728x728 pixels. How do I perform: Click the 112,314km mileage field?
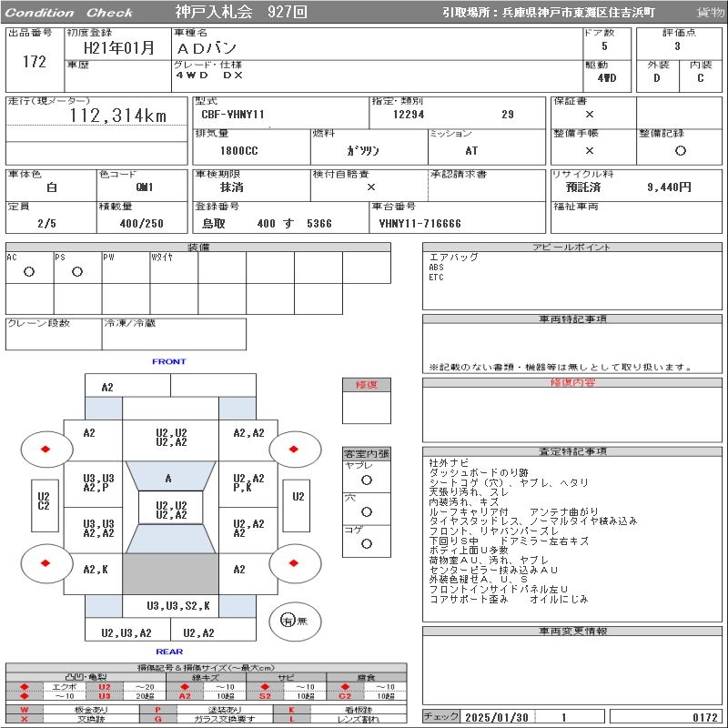(118, 116)
